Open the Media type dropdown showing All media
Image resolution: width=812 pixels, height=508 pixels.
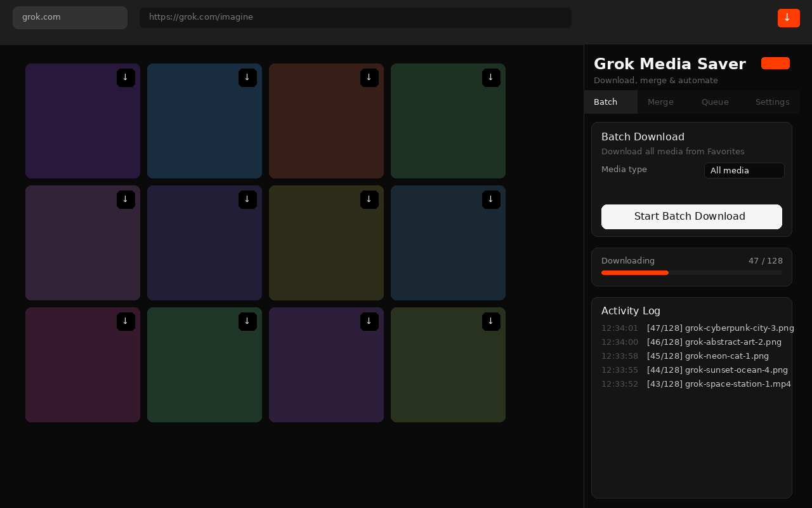tap(744, 170)
